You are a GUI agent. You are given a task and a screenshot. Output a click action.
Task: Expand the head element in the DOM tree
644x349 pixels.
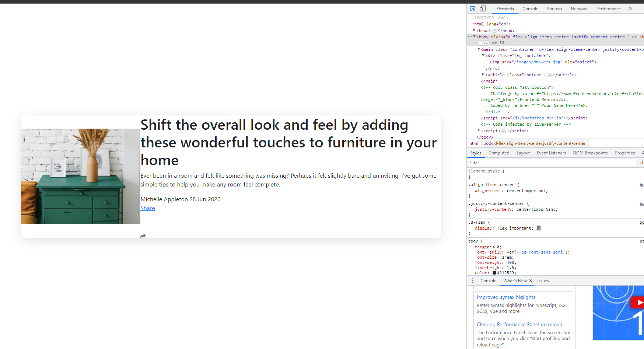[x=475, y=30]
